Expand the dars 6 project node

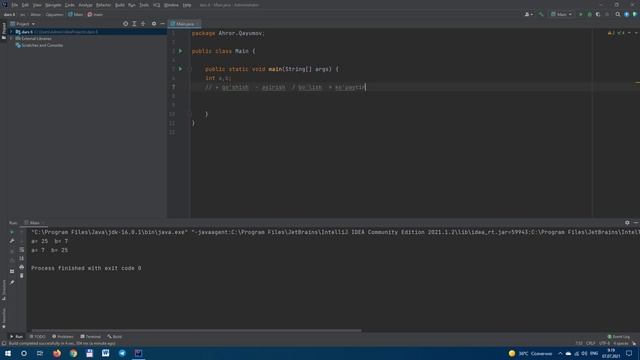(x=11, y=31)
